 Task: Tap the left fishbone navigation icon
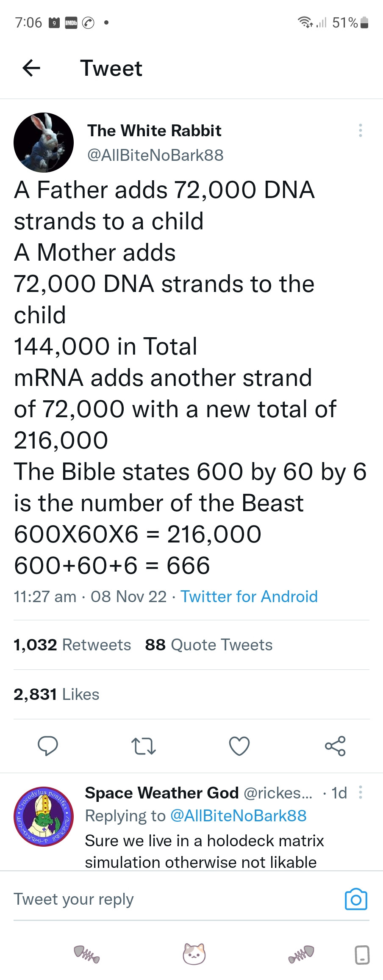point(87,954)
